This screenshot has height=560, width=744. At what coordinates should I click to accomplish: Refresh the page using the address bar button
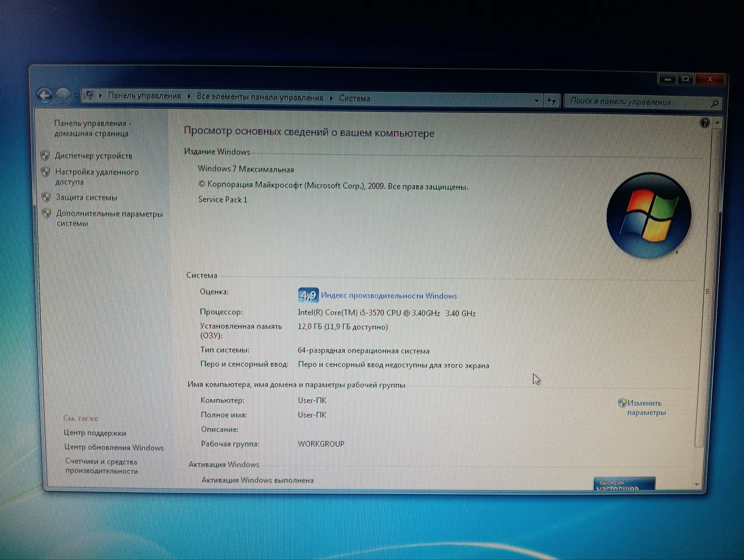(551, 100)
